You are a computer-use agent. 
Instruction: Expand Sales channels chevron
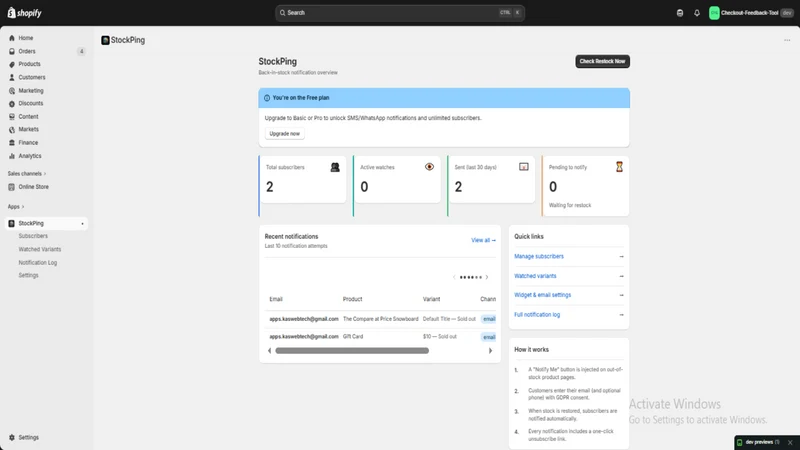45,174
